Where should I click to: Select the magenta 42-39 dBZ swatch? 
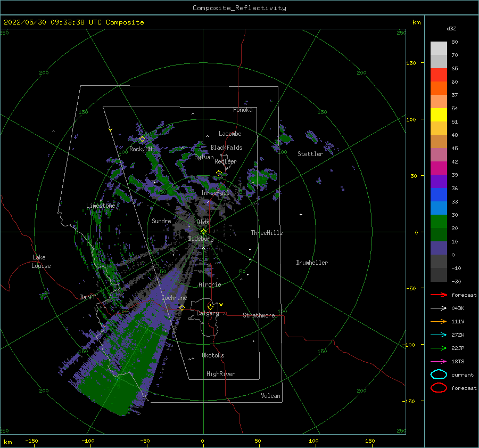pyautogui.click(x=439, y=168)
